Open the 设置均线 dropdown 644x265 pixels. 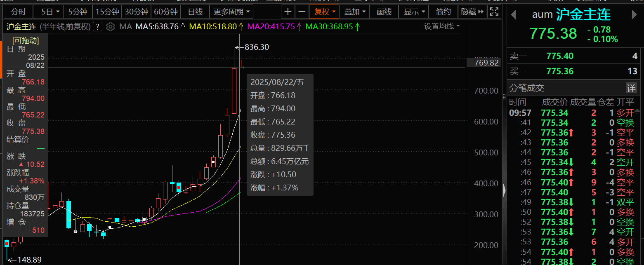pyautogui.click(x=442, y=26)
